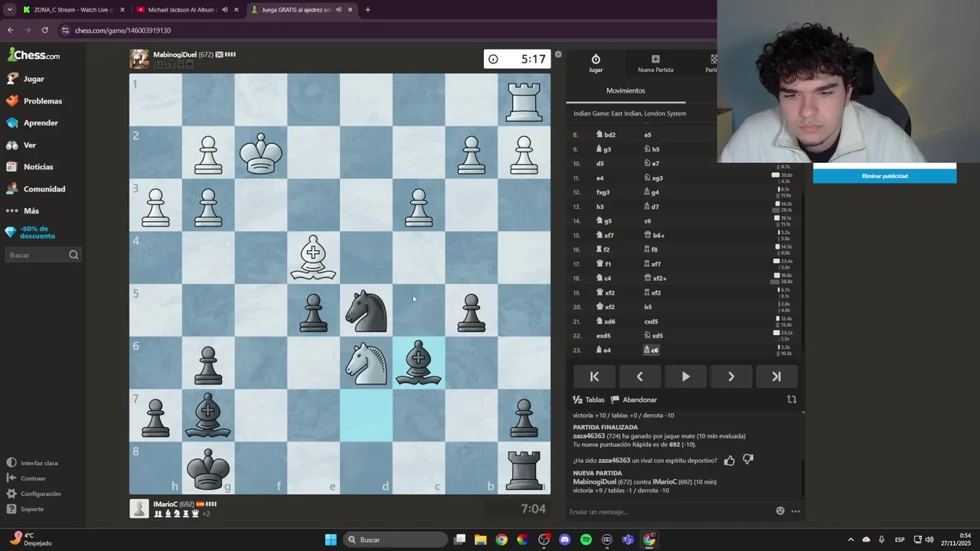Play the moves automatically
Viewport: 980px width, 551px height.
685,377
